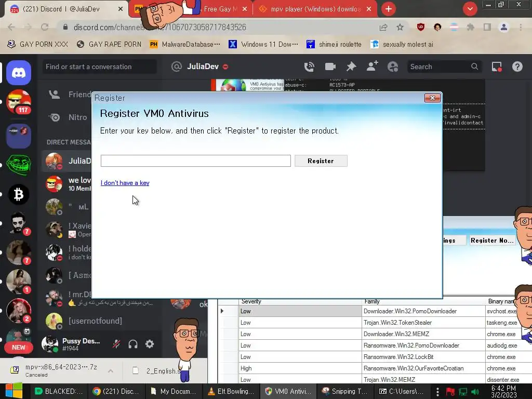Screen dimensions: 532x399
Task: Open the Windows Start button
Action: pyautogui.click(x=14, y=391)
